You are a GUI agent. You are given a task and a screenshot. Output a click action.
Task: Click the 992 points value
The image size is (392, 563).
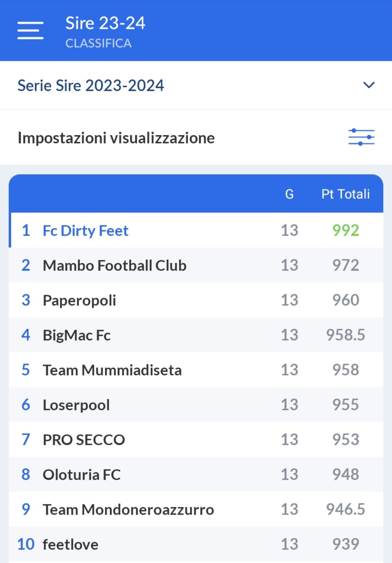tap(344, 231)
